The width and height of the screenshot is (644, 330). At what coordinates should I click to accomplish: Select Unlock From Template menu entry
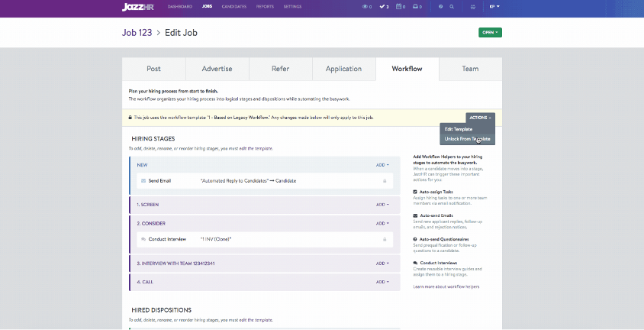point(468,139)
